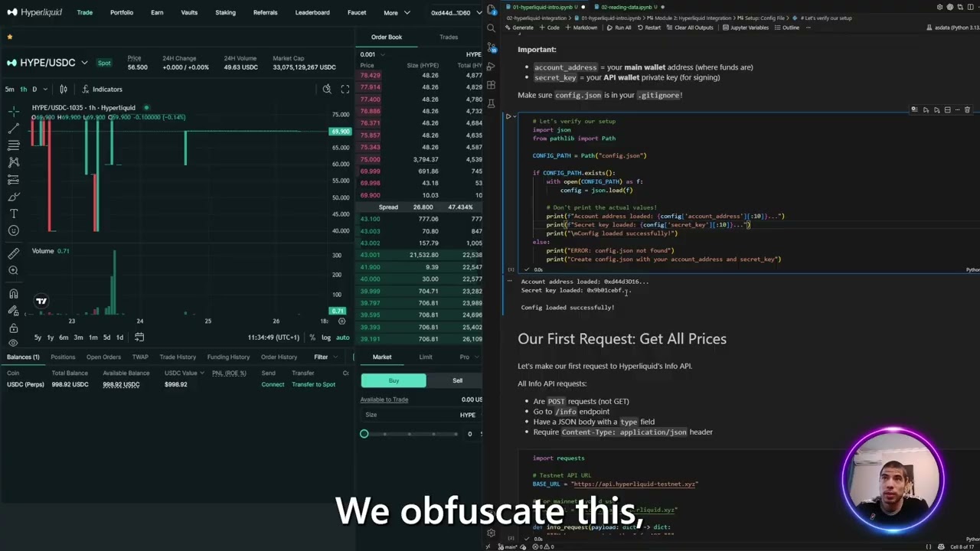Switch to the Order Book tab
The width and height of the screenshot is (980, 551).
tap(387, 37)
